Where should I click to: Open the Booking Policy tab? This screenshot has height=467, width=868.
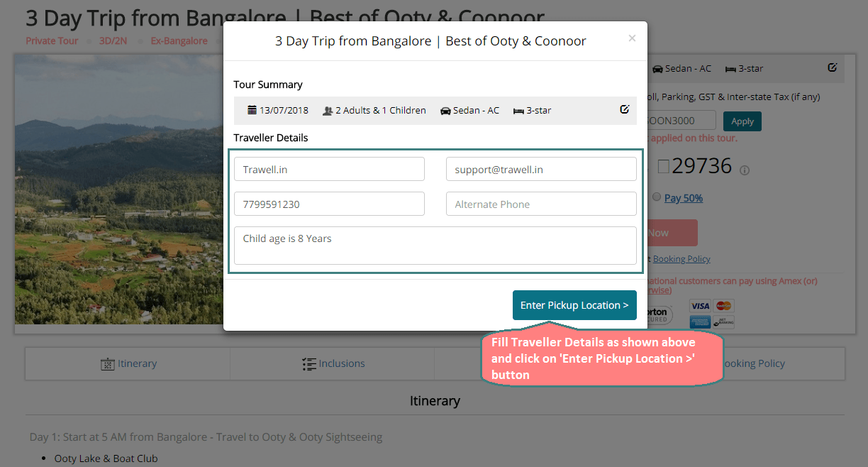tap(752, 363)
